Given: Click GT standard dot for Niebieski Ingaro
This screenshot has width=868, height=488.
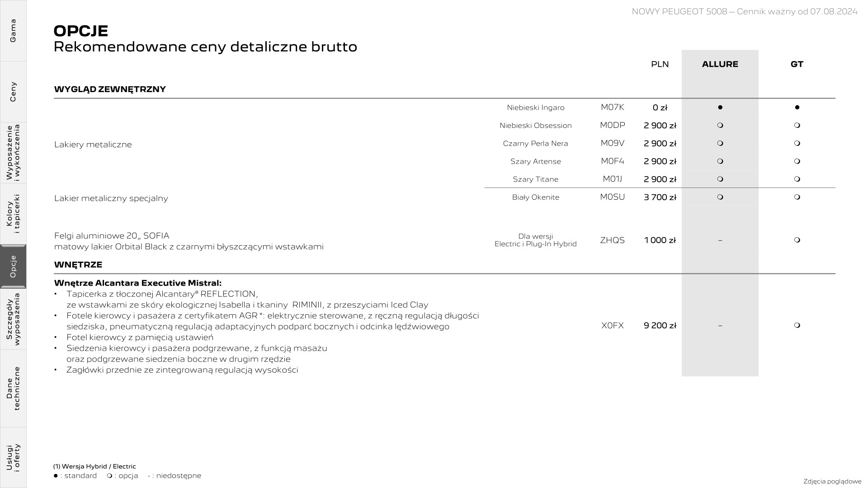Looking at the screenshot, I should click(797, 108).
